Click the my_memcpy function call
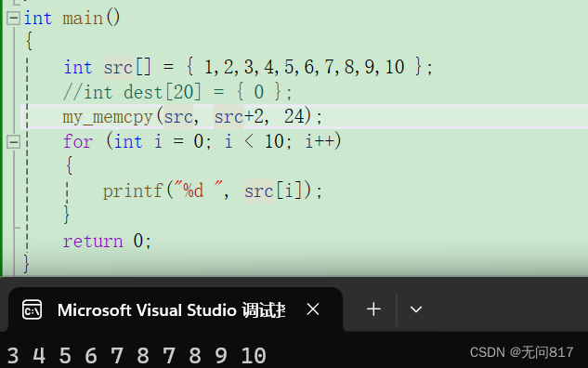 click(108, 117)
